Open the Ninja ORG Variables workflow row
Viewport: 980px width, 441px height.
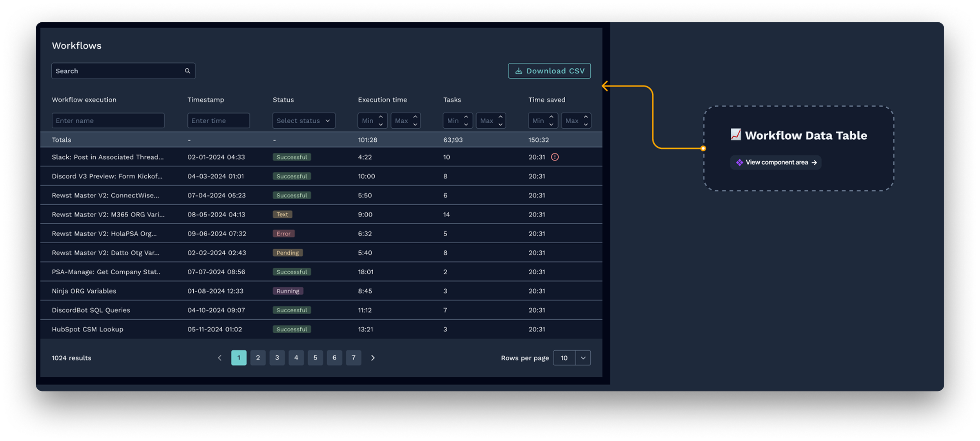pos(84,291)
